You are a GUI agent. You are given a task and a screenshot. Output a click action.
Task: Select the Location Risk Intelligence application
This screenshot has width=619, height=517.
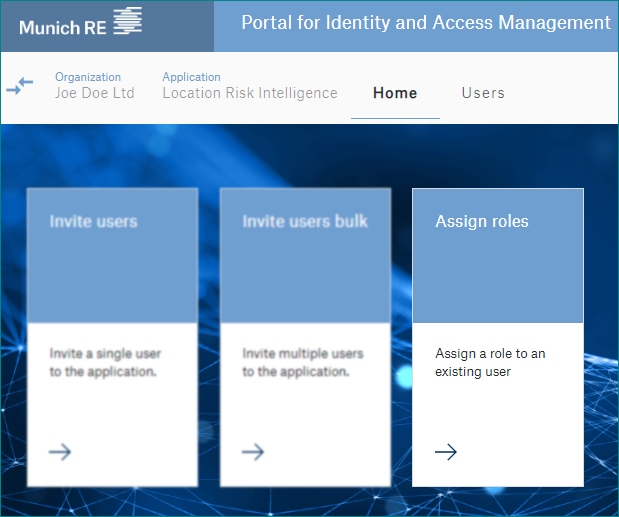250,93
